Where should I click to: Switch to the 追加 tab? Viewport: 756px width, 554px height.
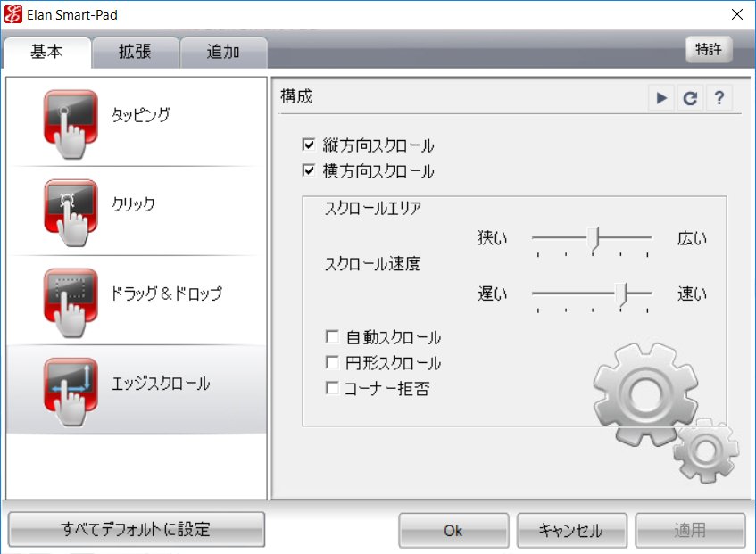pos(224,52)
